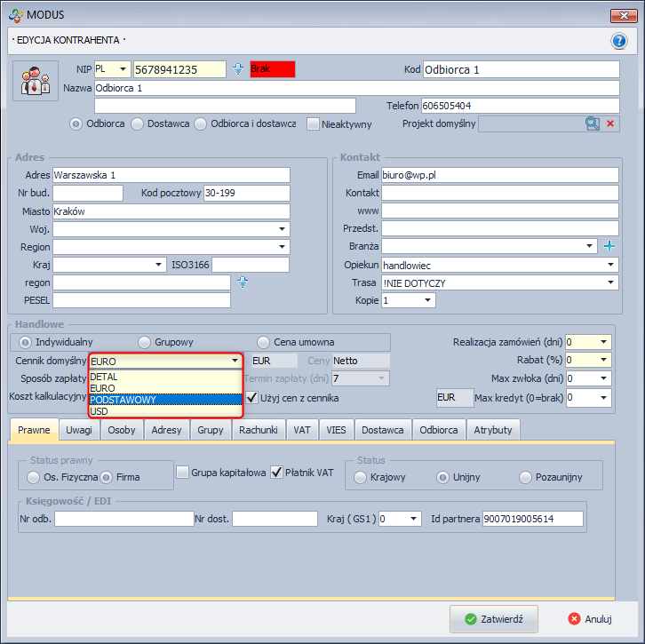This screenshot has width=645, height=644.
Task: Clear Projekt domyślny with the red X icon
Action: (x=610, y=124)
